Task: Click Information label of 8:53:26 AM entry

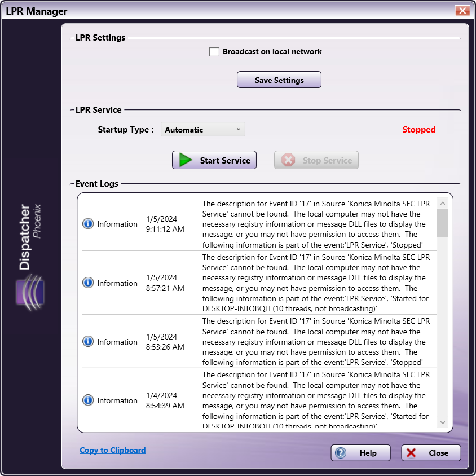Action: click(x=117, y=342)
